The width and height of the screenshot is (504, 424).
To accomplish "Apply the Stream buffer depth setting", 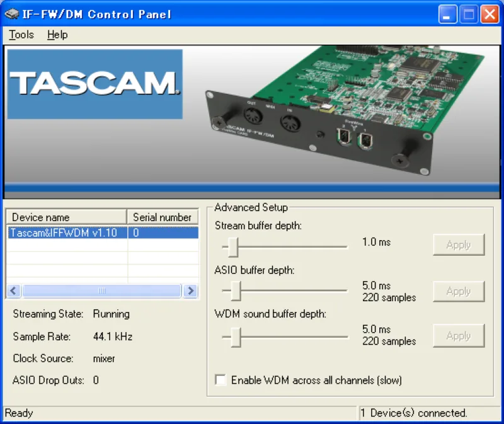I will (x=459, y=244).
